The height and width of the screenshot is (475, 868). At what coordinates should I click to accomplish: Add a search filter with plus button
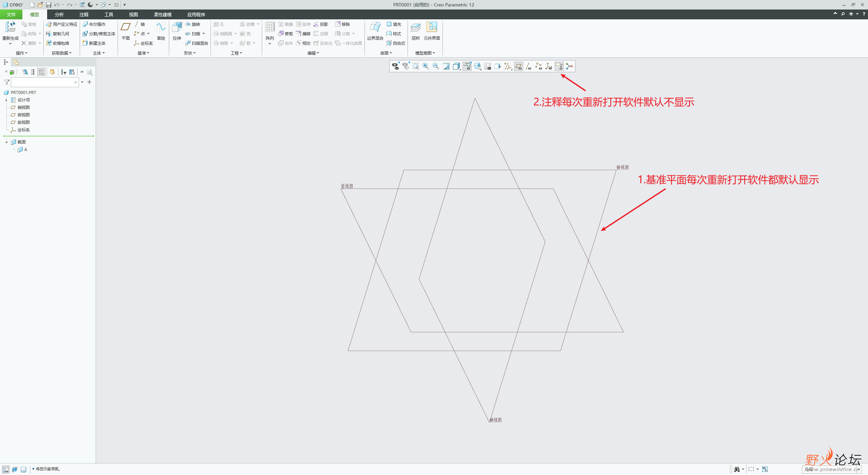click(x=90, y=82)
